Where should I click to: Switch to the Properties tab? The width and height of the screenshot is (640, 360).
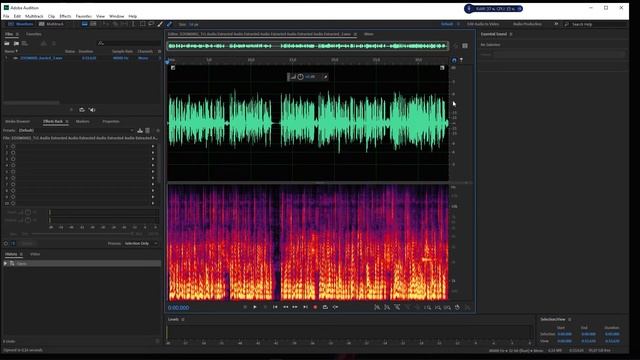[x=111, y=122]
